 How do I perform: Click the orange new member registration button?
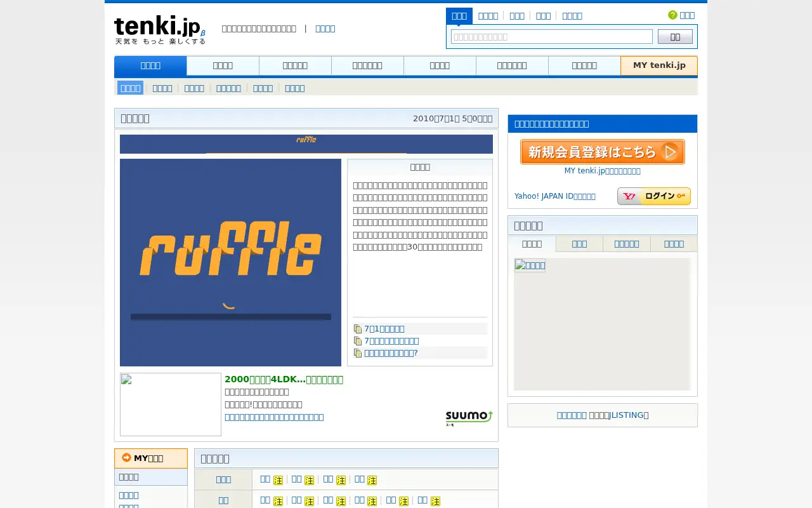(x=603, y=152)
